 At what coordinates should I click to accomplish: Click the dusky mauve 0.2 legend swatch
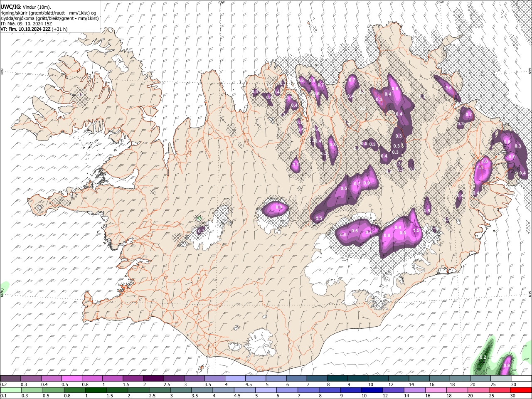point(11,379)
